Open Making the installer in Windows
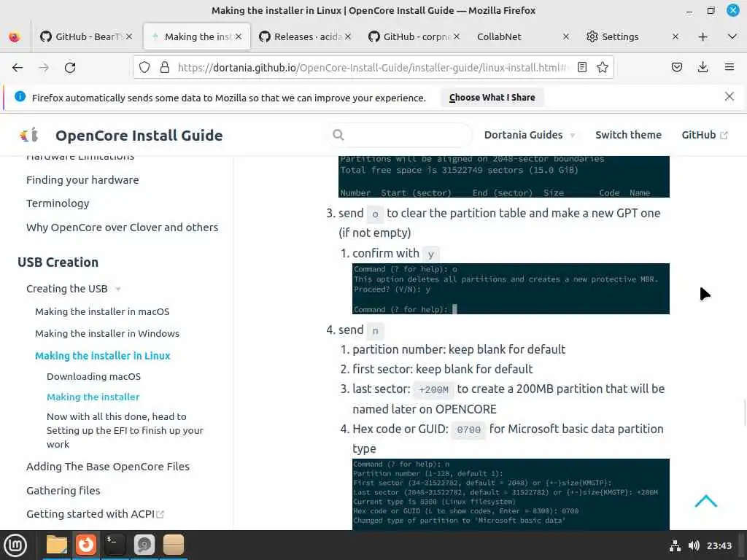The width and height of the screenshot is (747, 560). (x=107, y=333)
